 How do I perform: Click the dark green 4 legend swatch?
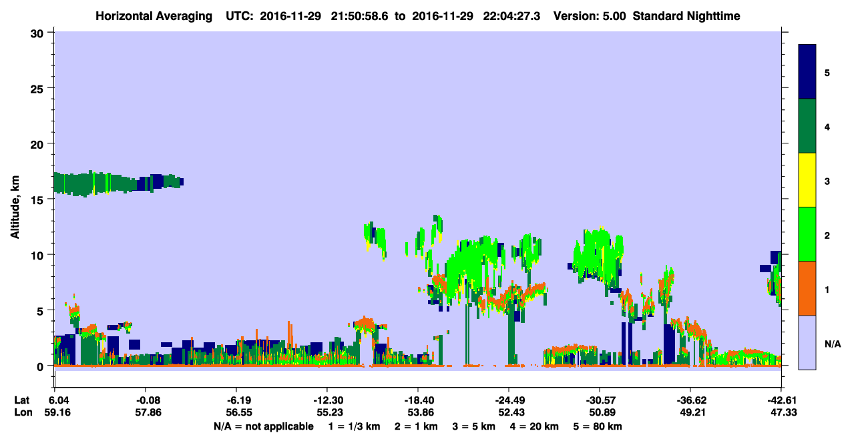807,126
